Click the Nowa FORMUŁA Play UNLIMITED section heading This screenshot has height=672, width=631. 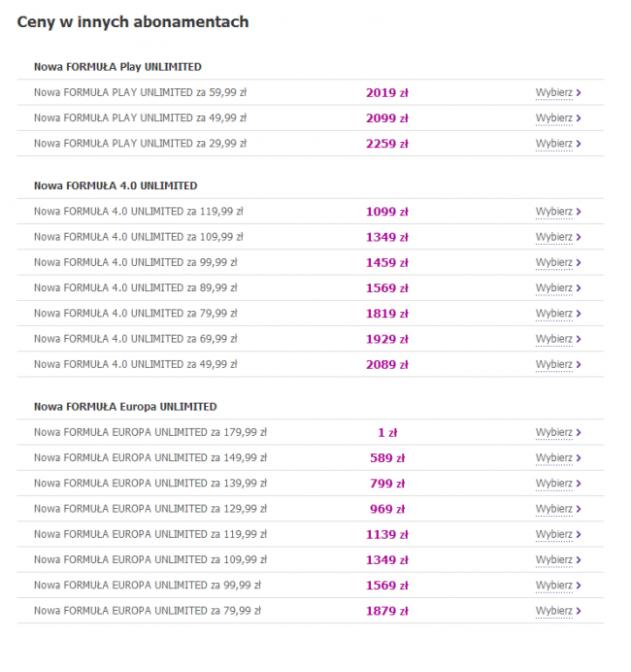click(x=117, y=67)
